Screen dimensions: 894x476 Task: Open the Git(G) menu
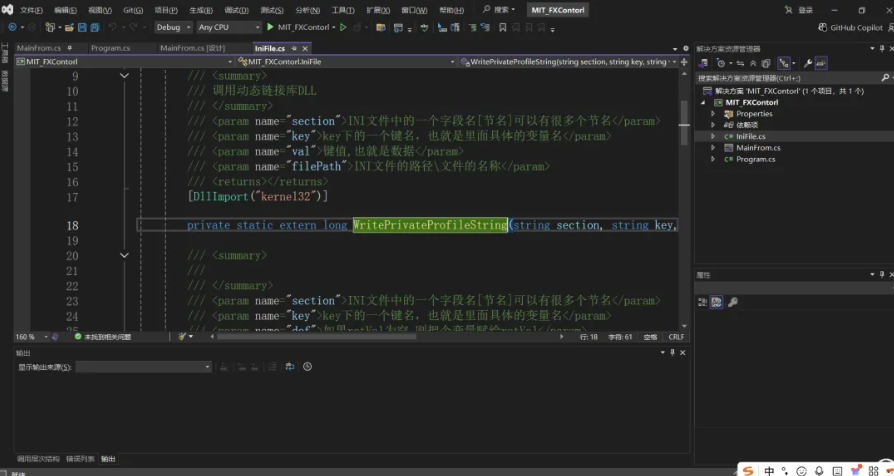(x=133, y=10)
